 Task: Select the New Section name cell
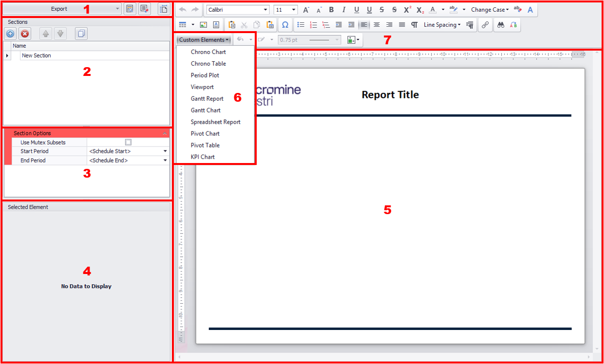[x=95, y=55]
